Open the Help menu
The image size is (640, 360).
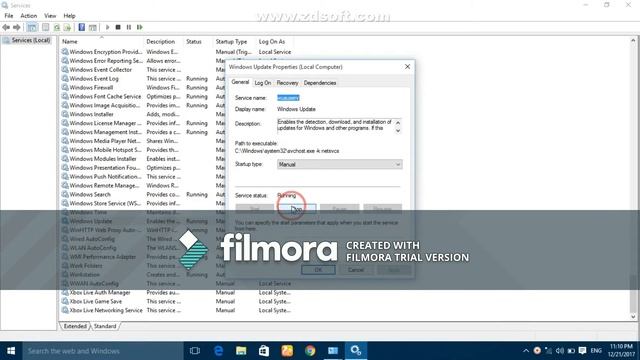[x=69, y=16]
